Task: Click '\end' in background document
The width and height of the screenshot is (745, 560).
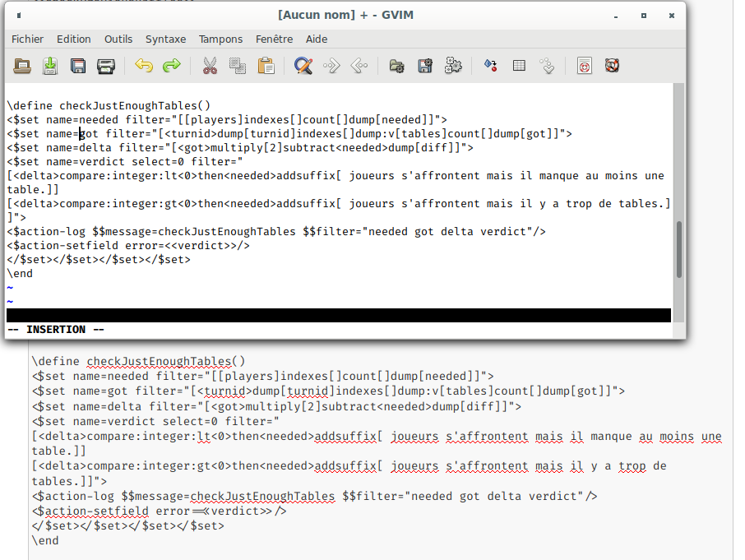Action: [45, 540]
